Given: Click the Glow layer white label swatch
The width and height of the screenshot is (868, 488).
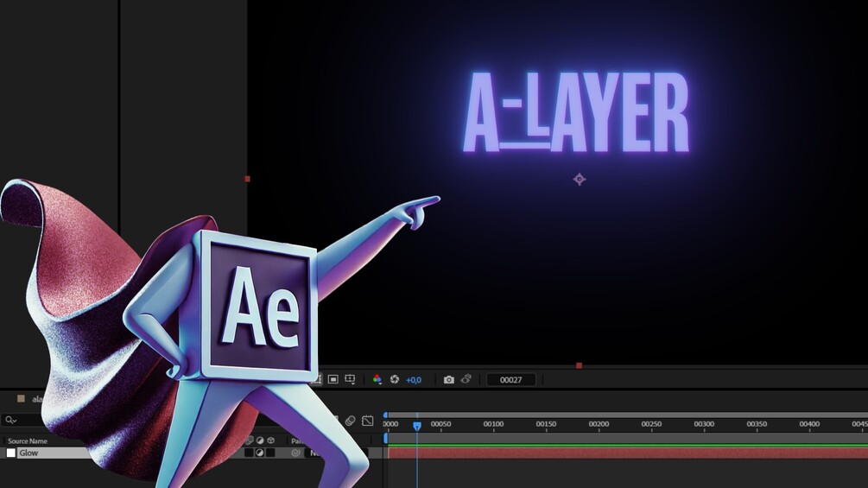Looking at the screenshot, I should [x=11, y=453].
